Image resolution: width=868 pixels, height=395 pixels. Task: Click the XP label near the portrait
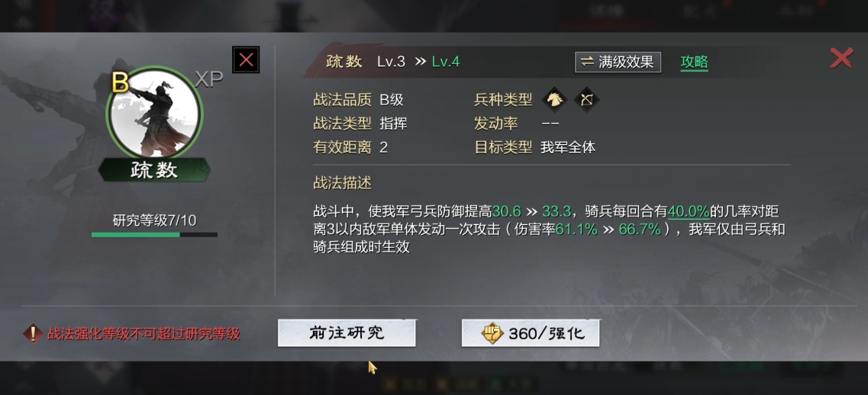(x=208, y=79)
